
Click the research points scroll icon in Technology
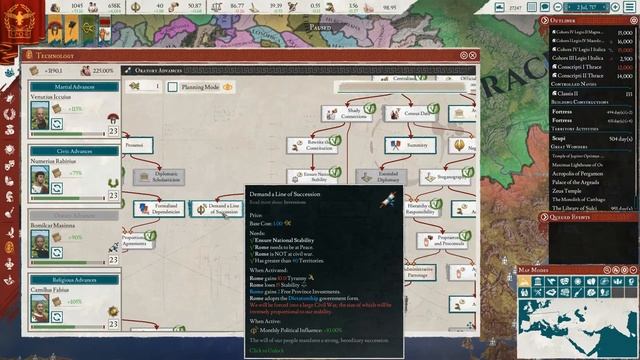(x=34, y=71)
